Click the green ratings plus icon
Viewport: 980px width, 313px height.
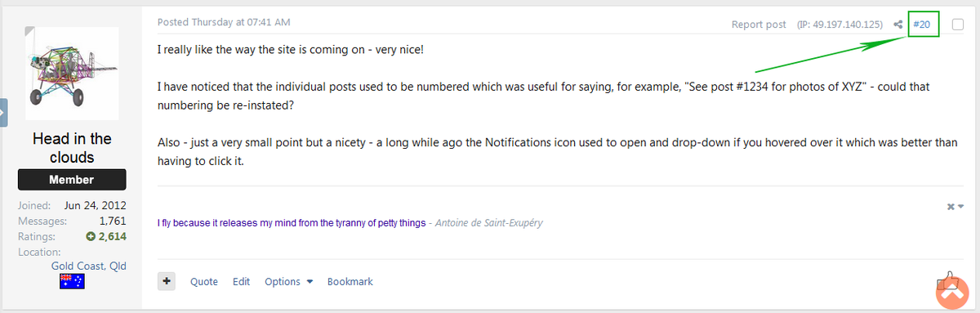(91, 237)
